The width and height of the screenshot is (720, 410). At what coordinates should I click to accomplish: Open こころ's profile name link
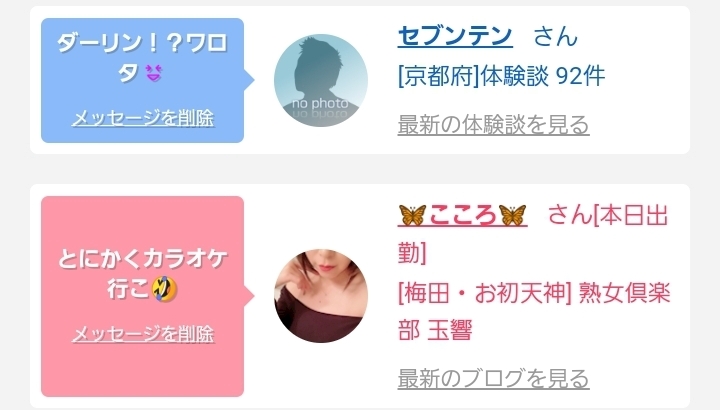click(x=462, y=215)
